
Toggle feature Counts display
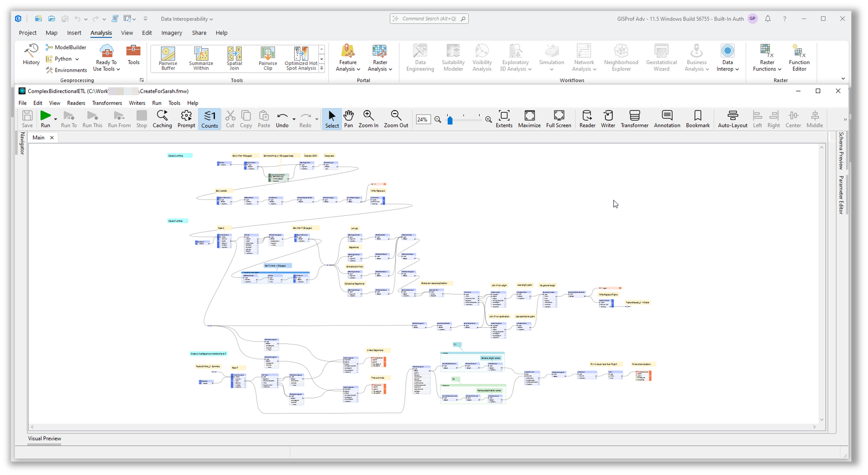(210, 119)
